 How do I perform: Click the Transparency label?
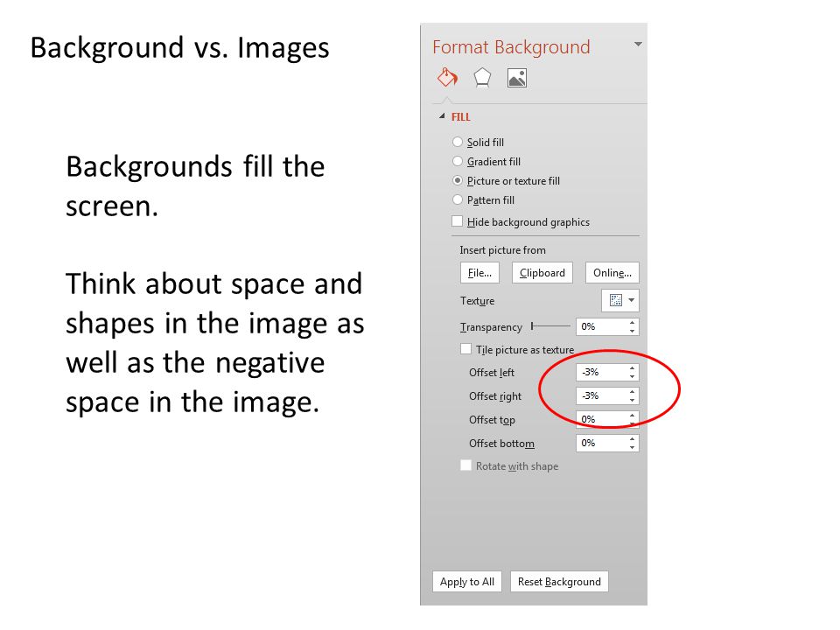click(x=491, y=326)
